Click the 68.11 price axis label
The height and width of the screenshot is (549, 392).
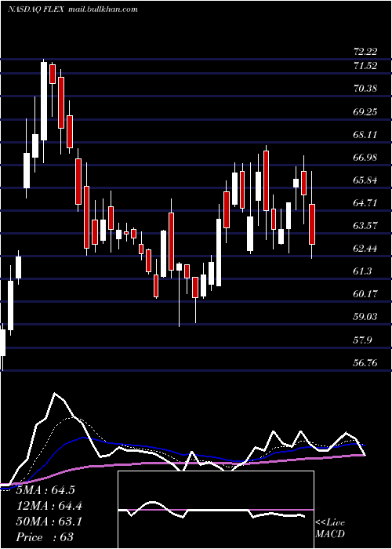pos(365,135)
